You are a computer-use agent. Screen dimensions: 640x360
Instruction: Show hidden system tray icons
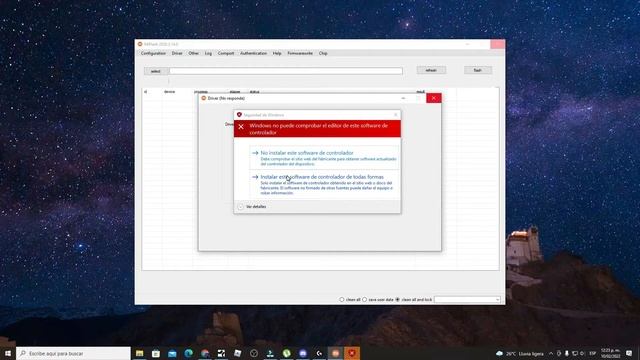[x=551, y=353]
